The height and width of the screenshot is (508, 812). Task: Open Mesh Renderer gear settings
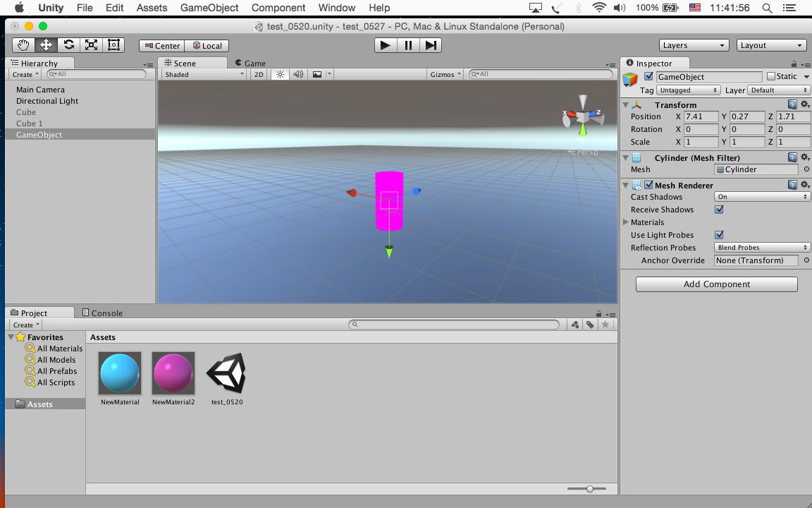click(x=805, y=185)
